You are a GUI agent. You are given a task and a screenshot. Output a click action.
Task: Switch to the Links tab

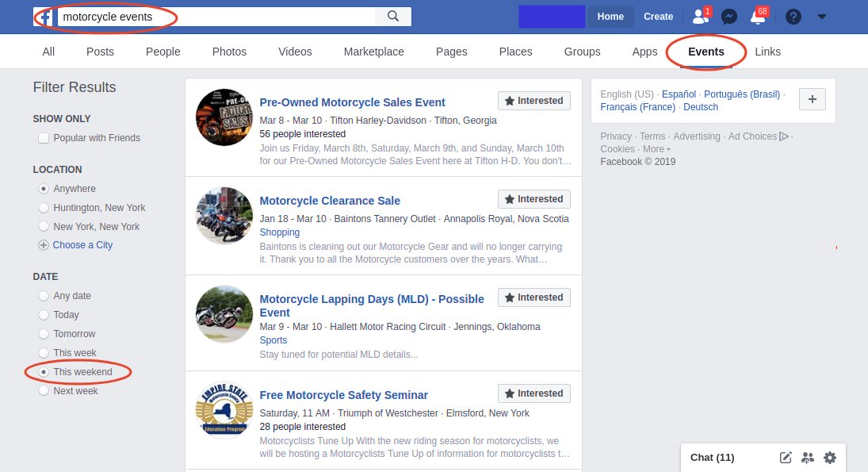point(768,52)
